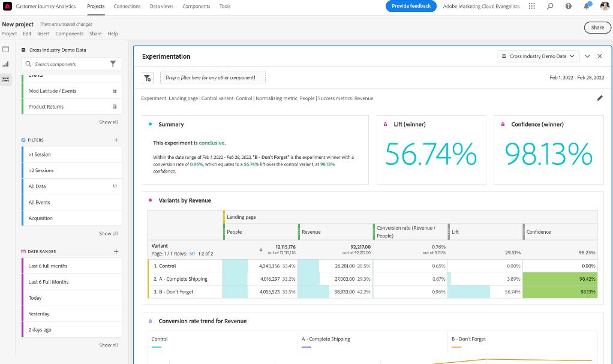Click the Confidence column header
Viewport: 613px width, 364px height.
(560, 232)
